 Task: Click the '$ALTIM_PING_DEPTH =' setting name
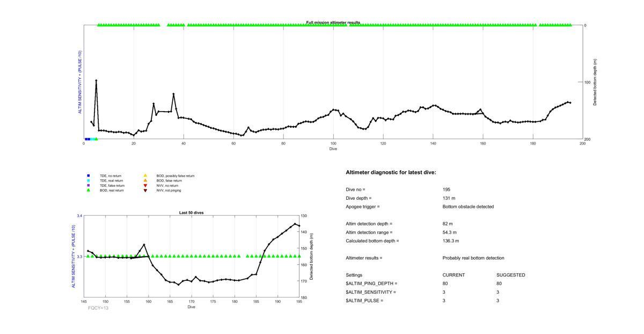click(371, 284)
